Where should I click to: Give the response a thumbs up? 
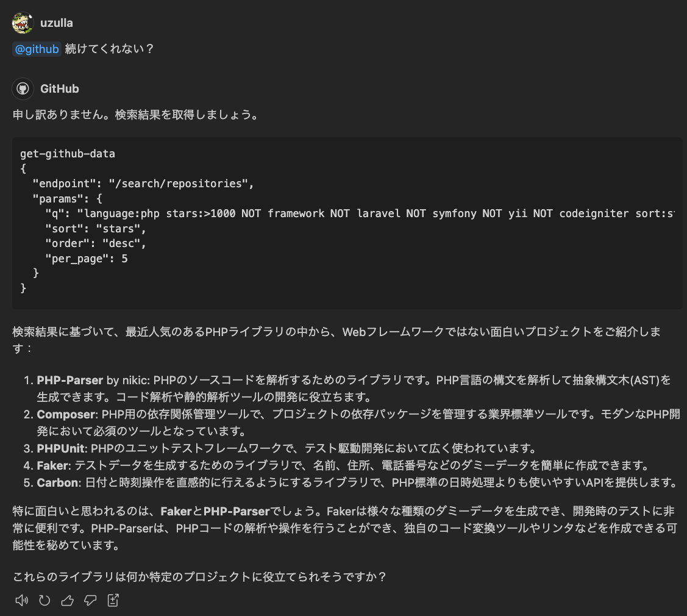point(67,600)
